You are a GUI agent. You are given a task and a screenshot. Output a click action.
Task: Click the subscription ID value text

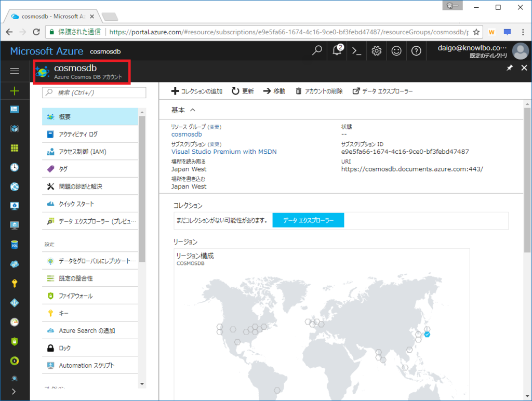click(405, 152)
